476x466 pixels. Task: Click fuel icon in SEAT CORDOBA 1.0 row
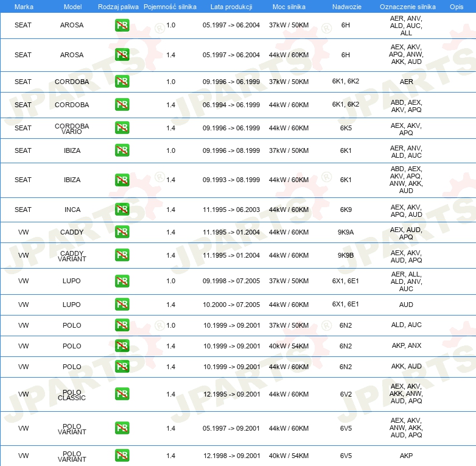(122, 82)
